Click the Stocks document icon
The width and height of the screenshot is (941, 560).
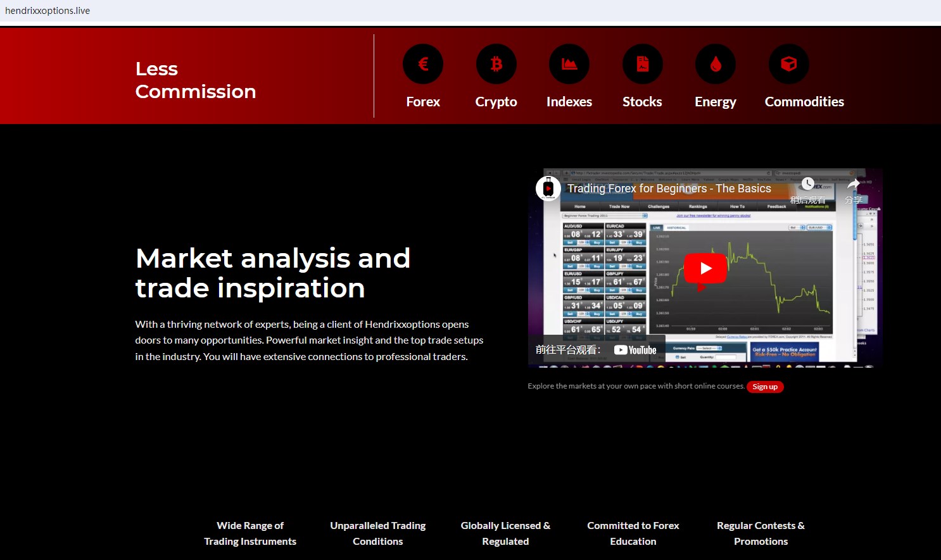point(643,64)
